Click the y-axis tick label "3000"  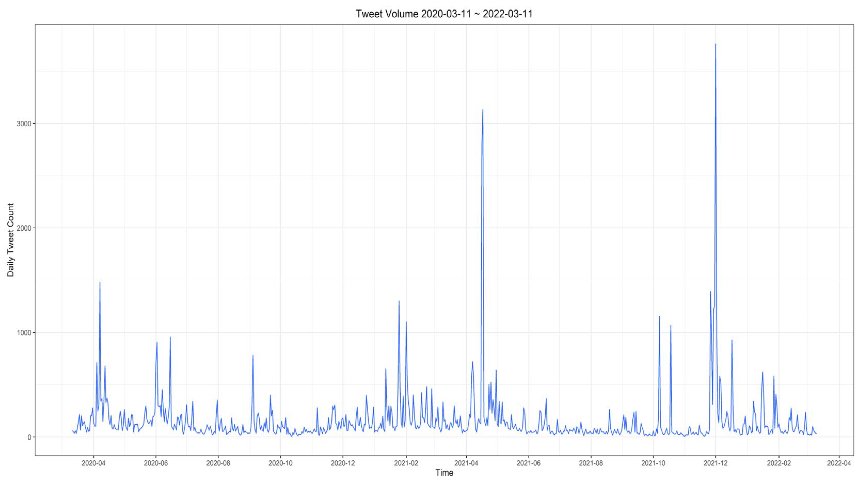pyautogui.click(x=24, y=124)
